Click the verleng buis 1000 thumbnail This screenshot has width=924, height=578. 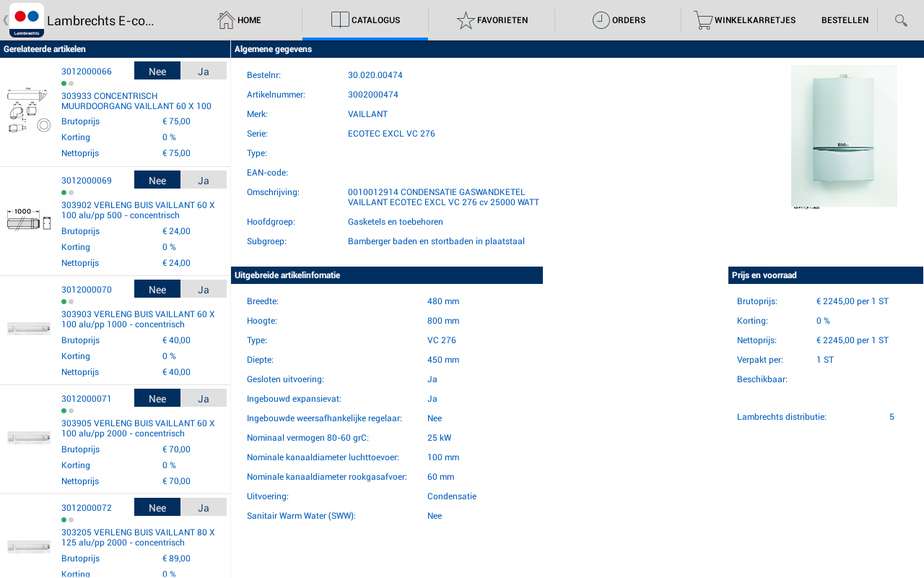29,329
